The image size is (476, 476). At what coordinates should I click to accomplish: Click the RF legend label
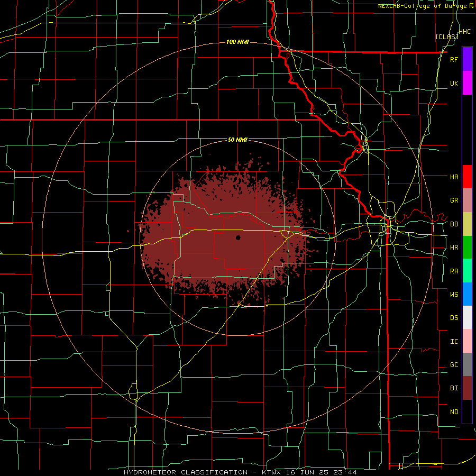pos(454,59)
